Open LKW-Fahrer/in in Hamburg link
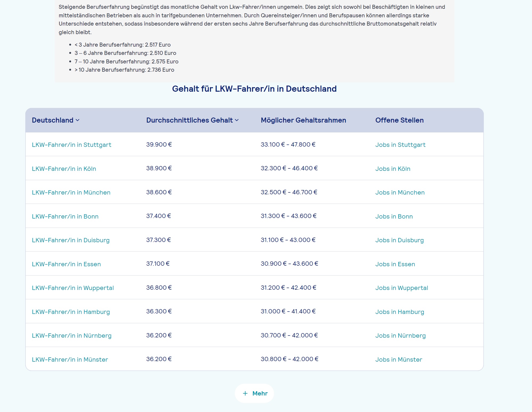Image resolution: width=532 pixels, height=412 pixels. [x=71, y=312]
